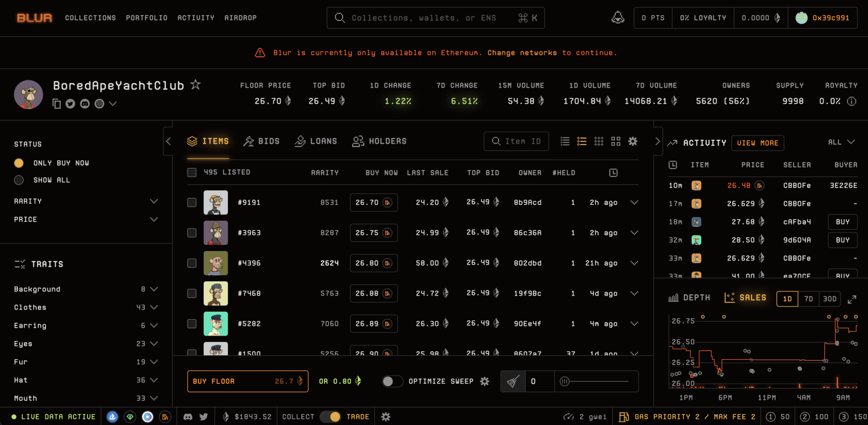Click the listed-time clock column icon
This screenshot has width=868, height=425.
pos(613,173)
